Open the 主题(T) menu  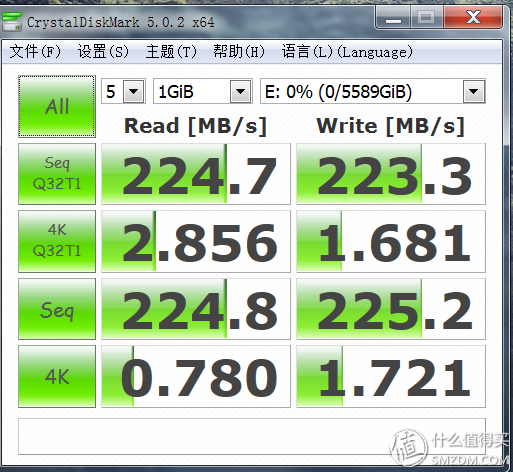(x=171, y=52)
